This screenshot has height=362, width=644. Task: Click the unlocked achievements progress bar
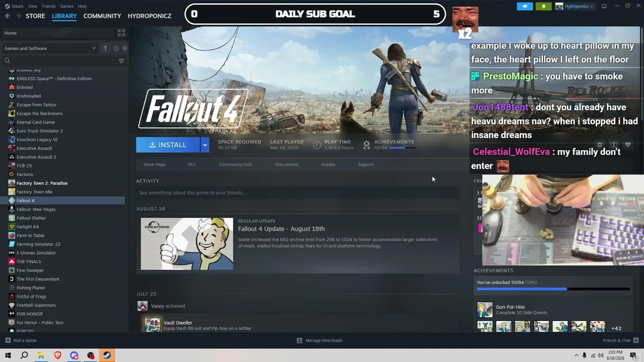point(553,289)
